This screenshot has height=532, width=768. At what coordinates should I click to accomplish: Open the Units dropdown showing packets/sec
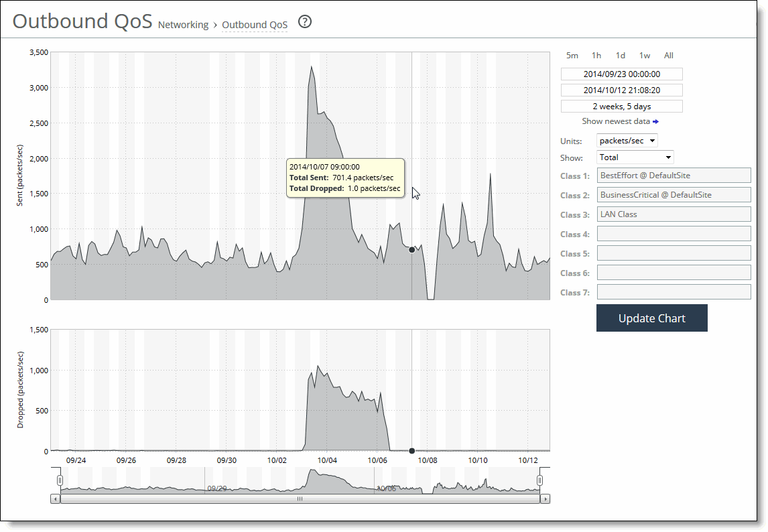coord(626,140)
